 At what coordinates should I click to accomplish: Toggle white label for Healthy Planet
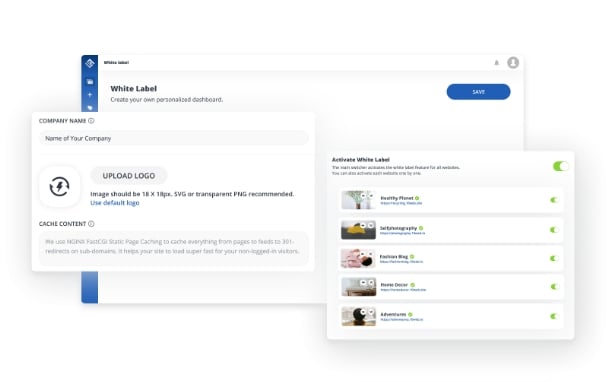click(x=554, y=200)
